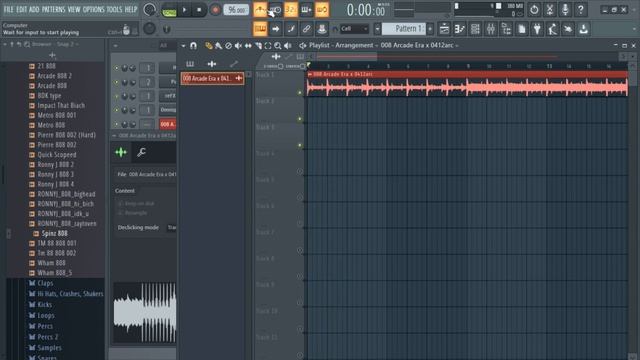The height and width of the screenshot is (360, 640).
Task: Expand the Loops folder in browser
Action: (41, 316)
